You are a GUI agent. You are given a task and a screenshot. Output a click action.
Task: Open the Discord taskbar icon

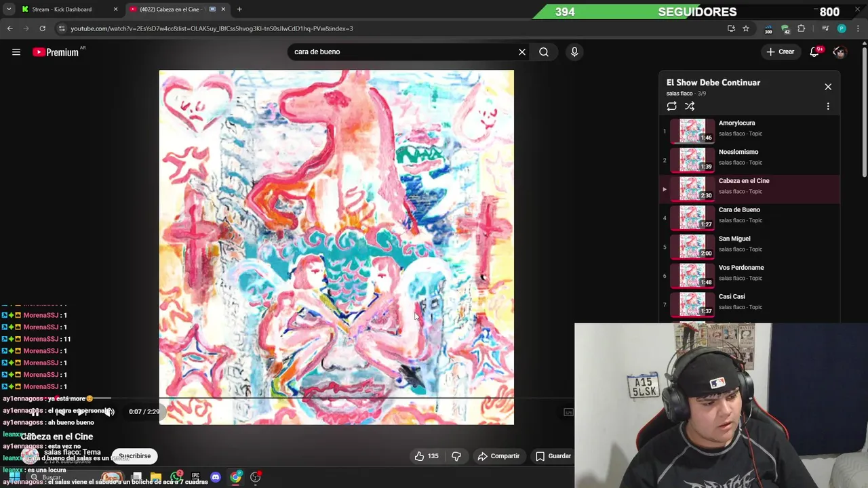(x=216, y=478)
